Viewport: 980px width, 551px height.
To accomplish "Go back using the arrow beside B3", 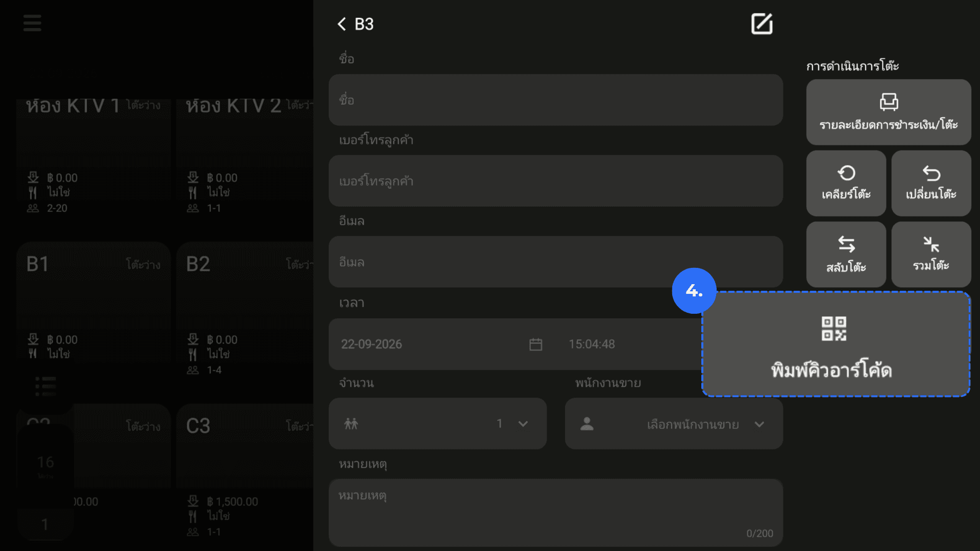I will tap(341, 24).
